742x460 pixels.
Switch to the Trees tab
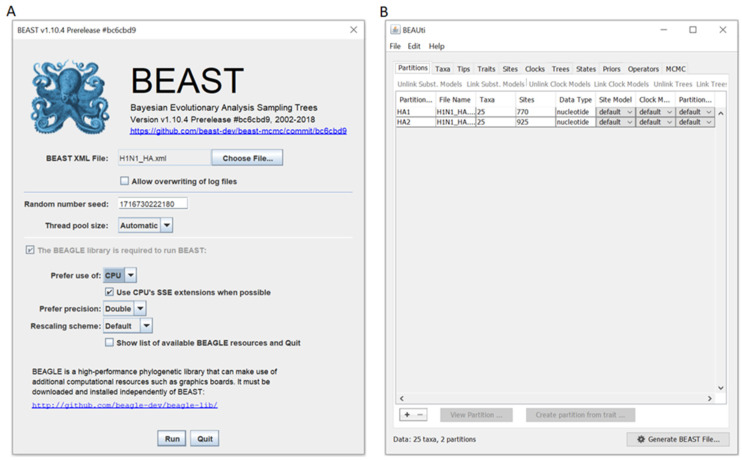560,69
